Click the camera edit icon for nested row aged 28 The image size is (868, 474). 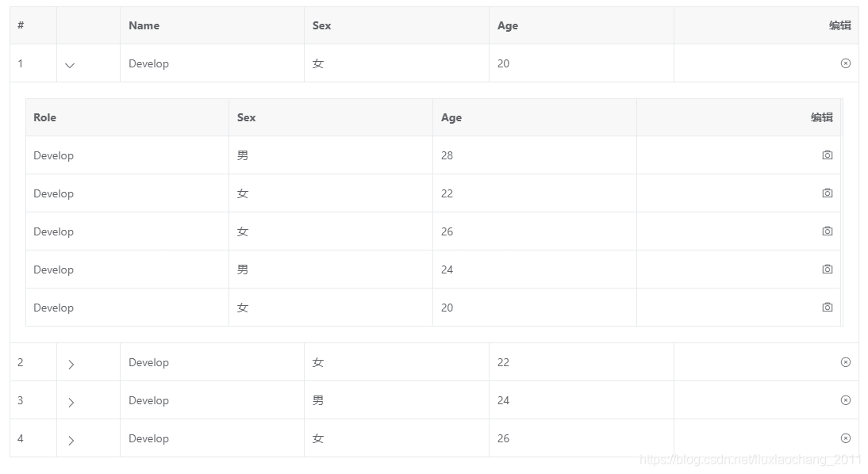point(828,155)
